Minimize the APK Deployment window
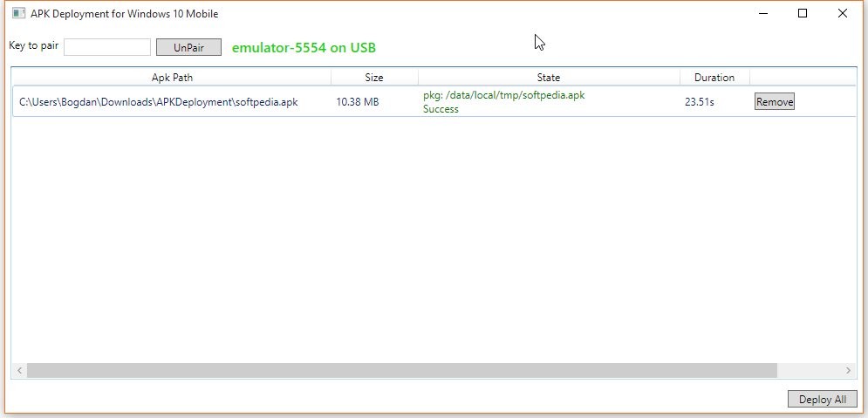The width and height of the screenshot is (868, 418). point(763,13)
